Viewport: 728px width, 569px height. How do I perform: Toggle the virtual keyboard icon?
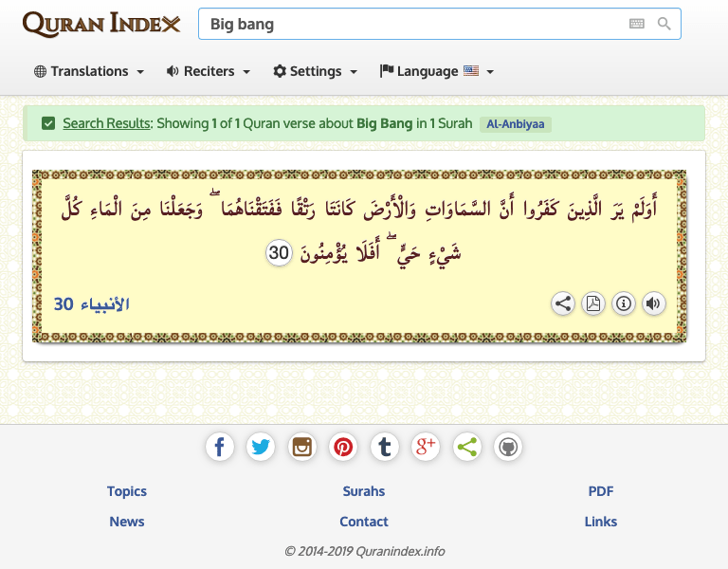point(636,25)
